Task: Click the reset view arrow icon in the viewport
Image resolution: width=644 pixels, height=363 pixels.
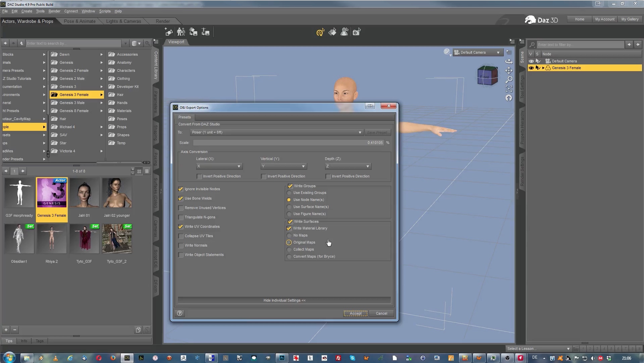Action: click(x=509, y=98)
